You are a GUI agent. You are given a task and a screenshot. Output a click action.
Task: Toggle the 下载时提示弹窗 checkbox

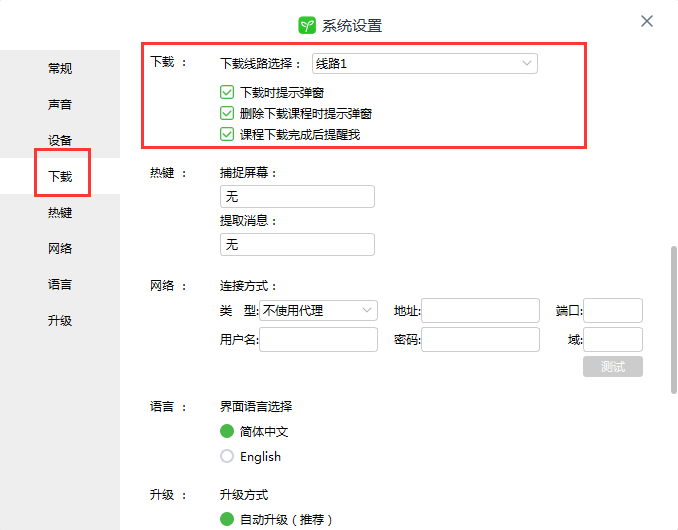[227, 92]
